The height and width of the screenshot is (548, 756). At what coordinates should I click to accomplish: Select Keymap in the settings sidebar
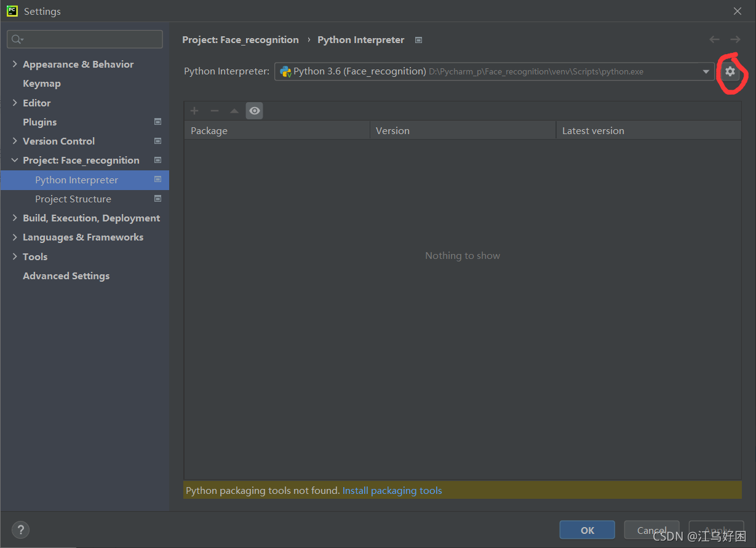41,83
